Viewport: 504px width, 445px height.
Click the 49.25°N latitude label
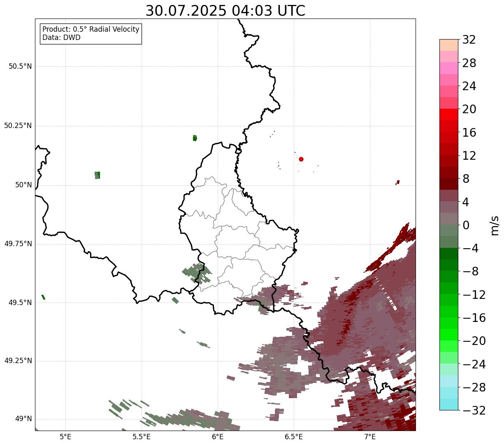click(x=18, y=361)
